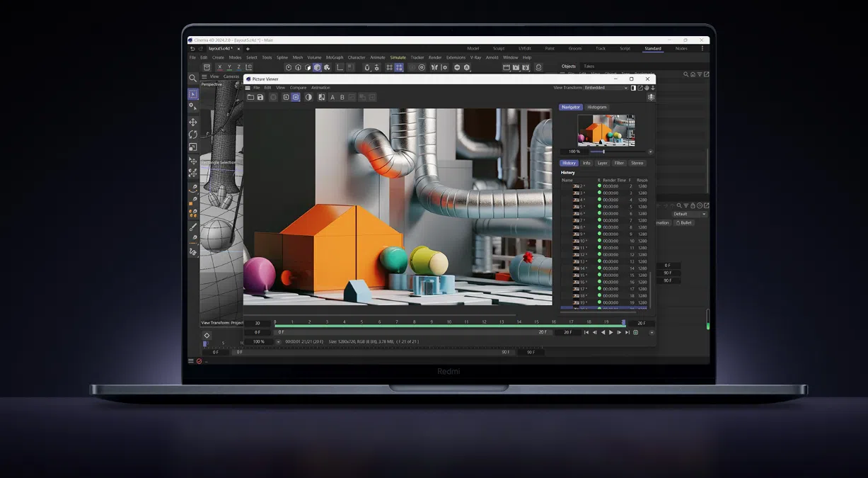Select the Move tool in left toolbar
The height and width of the screenshot is (478, 868).
coord(193,122)
